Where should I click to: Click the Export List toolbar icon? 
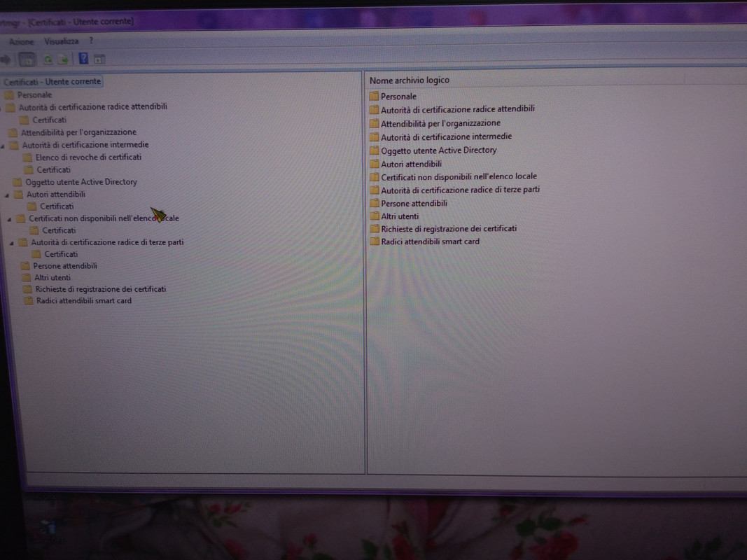pos(63,59)
